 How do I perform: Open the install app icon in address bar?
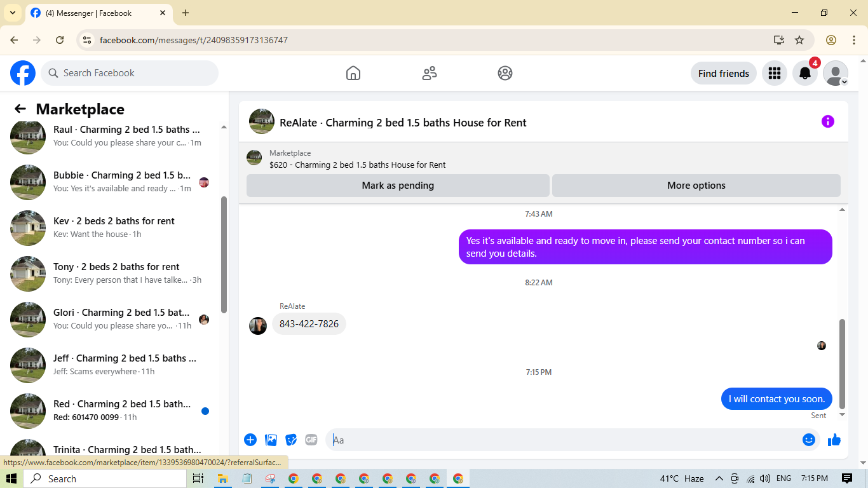(779, 40)
